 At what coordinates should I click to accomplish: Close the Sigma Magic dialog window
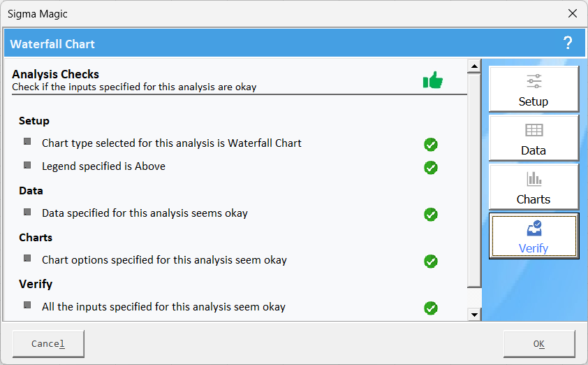tap(572, 13)
